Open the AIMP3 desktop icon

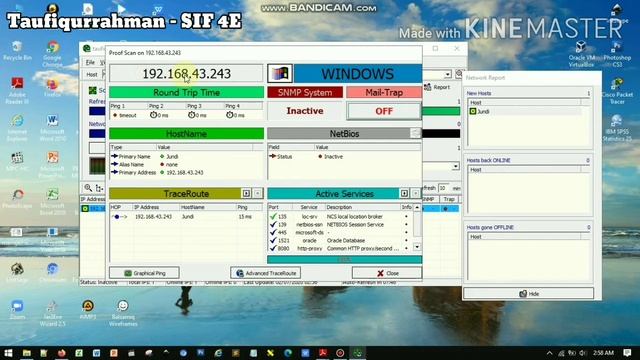pyautogui.click(x=87, y=309)
